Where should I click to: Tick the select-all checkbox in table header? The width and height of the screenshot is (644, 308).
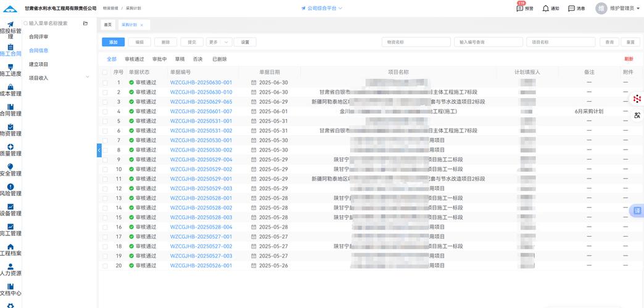tap(105, 72)
